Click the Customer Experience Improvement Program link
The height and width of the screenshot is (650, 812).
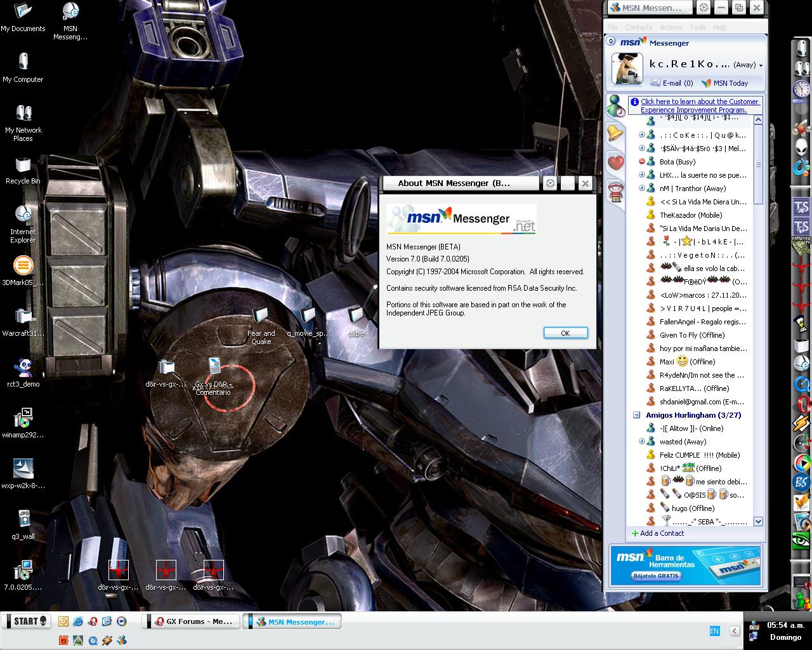[x=699, y=105]
